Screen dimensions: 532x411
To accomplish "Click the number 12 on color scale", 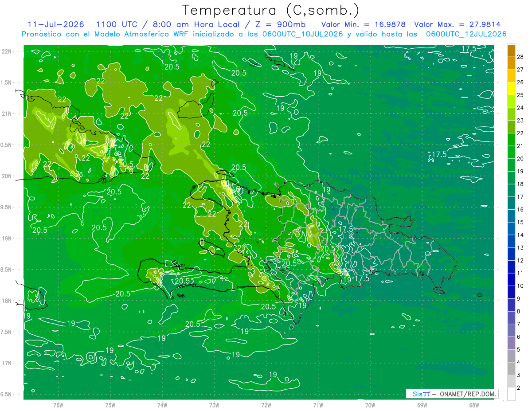I will tap(521, 261).
